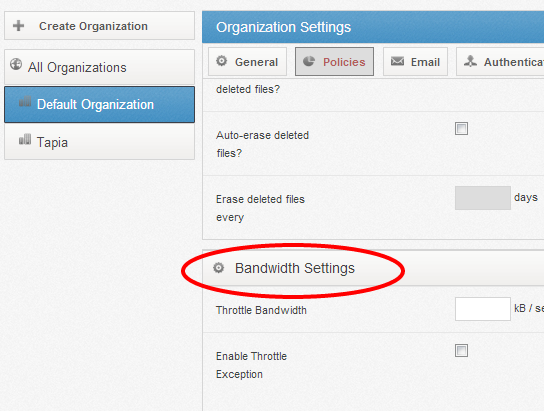This screenshot has width=544, height=411.
Task: Click the plus icon beside Create Organization
Action: coord(18,26)
